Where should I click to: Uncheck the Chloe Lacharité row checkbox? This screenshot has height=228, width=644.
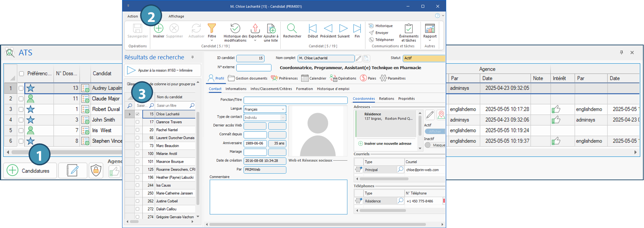point(137,114)
